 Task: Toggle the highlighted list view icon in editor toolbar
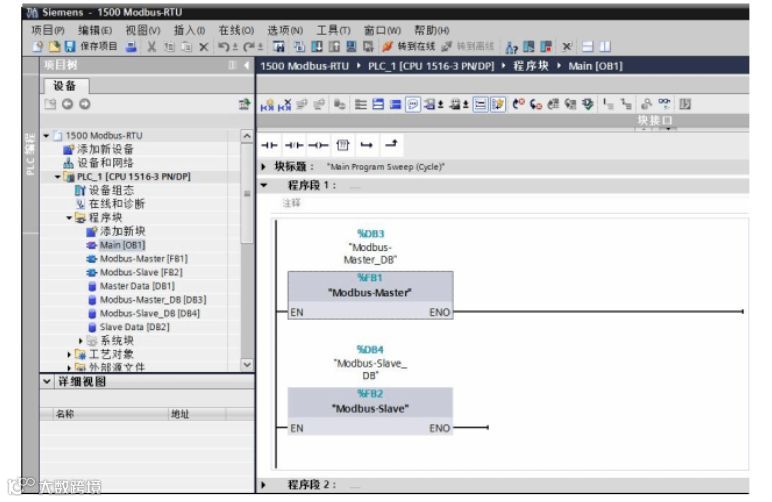pos(480,104)
